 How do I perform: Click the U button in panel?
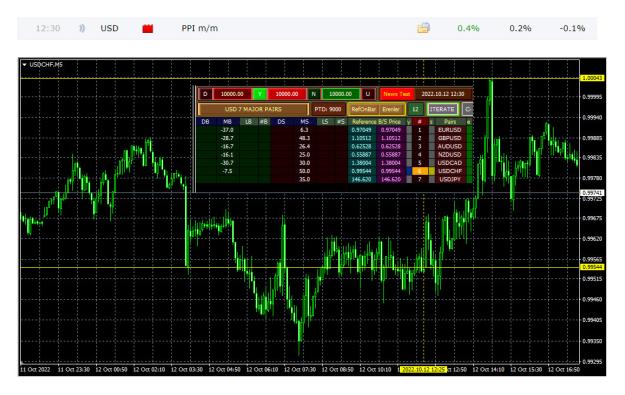click(x=368, y=94)
